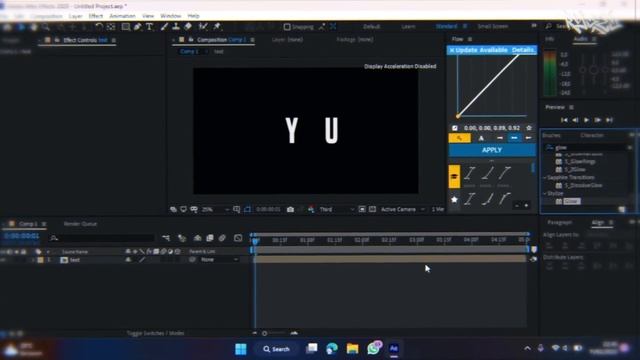Select the Puppet Pin tool
Viewport: 640px width, 360px height.
point(217,27)
